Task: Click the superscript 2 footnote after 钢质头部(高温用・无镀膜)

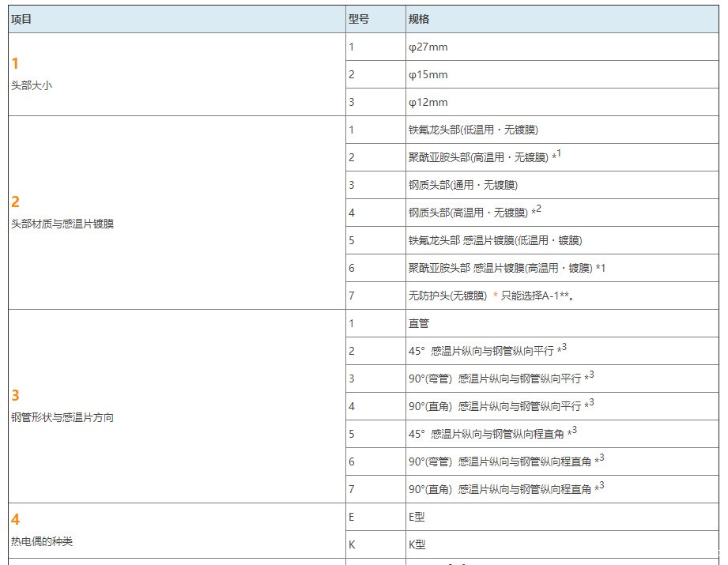Action: [x=538, y=209]
